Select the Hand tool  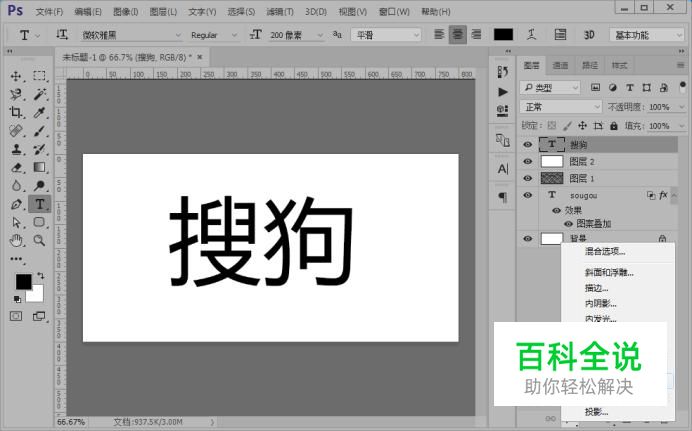(16, 240)
